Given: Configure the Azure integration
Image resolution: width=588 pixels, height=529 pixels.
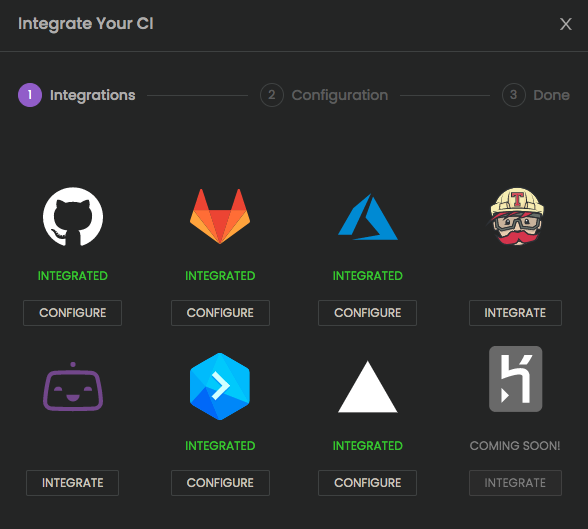Looking at the screenshot, I should (368, 313).
